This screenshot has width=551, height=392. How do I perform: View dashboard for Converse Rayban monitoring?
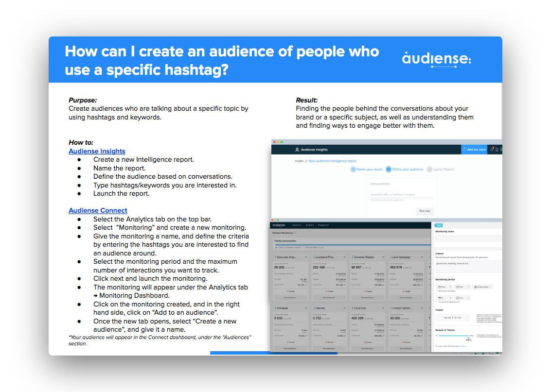[x=368, y=298]
